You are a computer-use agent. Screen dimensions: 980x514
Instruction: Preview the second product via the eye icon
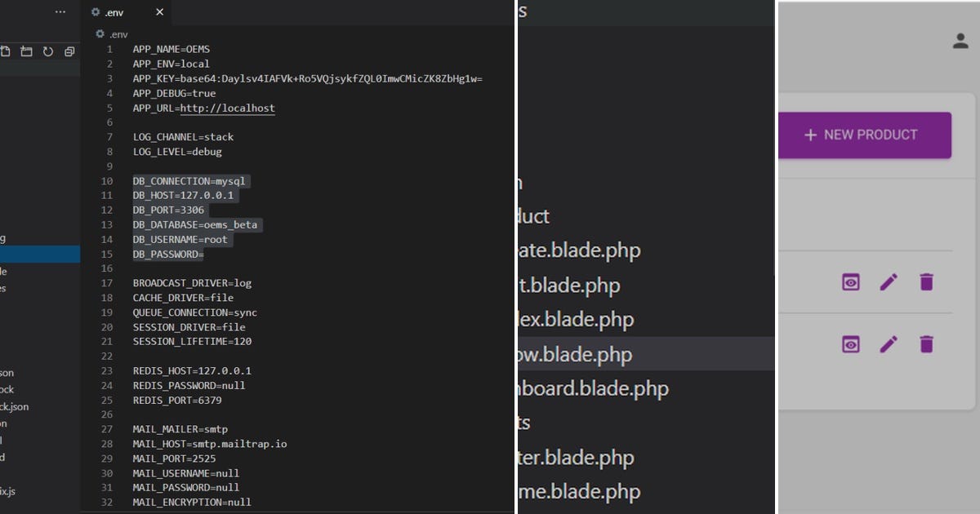point(850,344)
